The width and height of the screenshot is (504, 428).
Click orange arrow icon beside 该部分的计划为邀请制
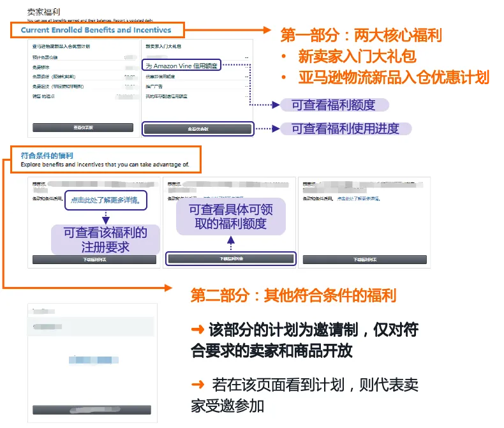[198, 329]
